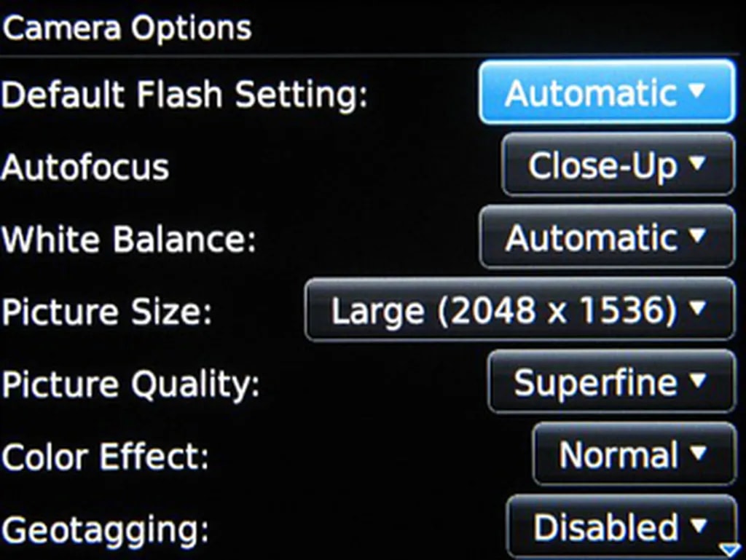Click the Camera Options title
Screen dimensions: 746x560
click(x=127, y=28)
